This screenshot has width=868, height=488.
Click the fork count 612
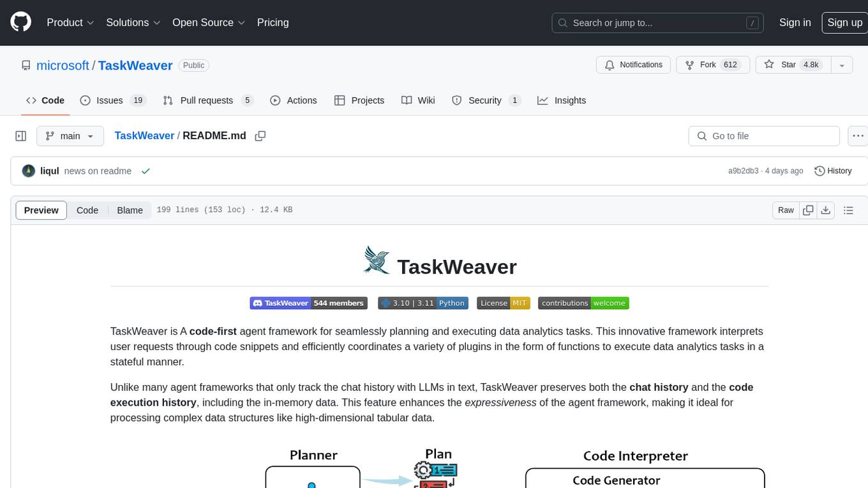click(730, 65)
